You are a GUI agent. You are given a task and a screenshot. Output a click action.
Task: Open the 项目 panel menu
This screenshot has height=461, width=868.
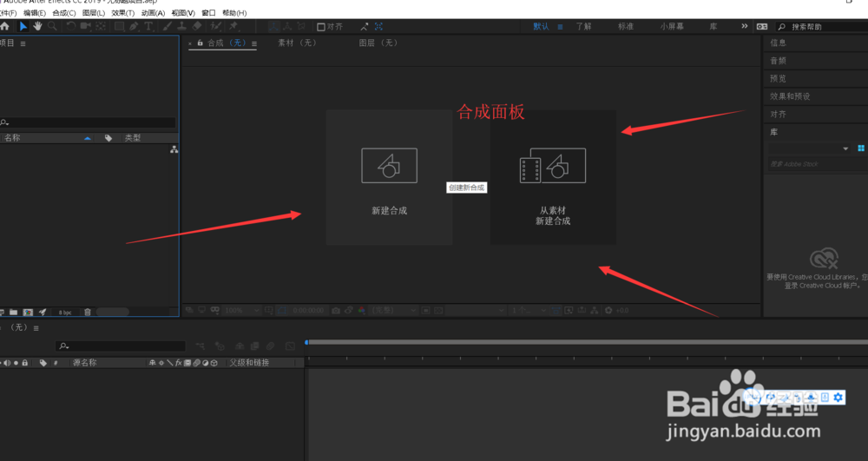pyautogui.click(x=23, y=43)
